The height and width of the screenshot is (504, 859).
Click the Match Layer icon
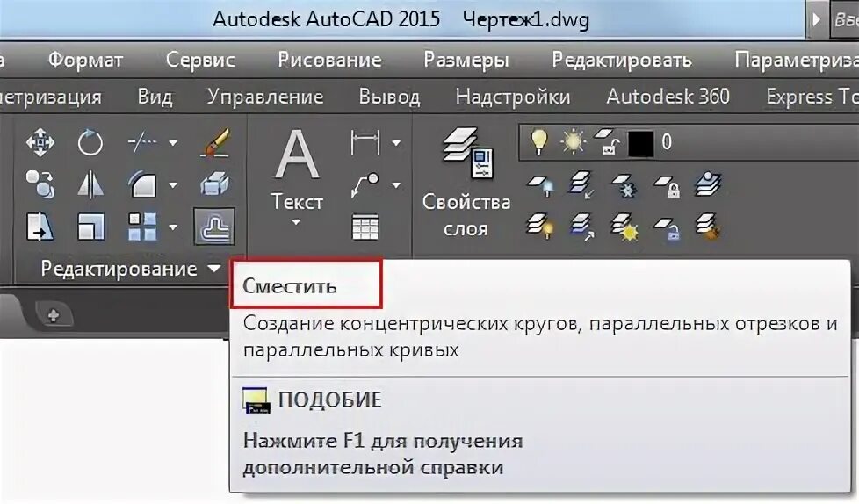tap(708, 227)
